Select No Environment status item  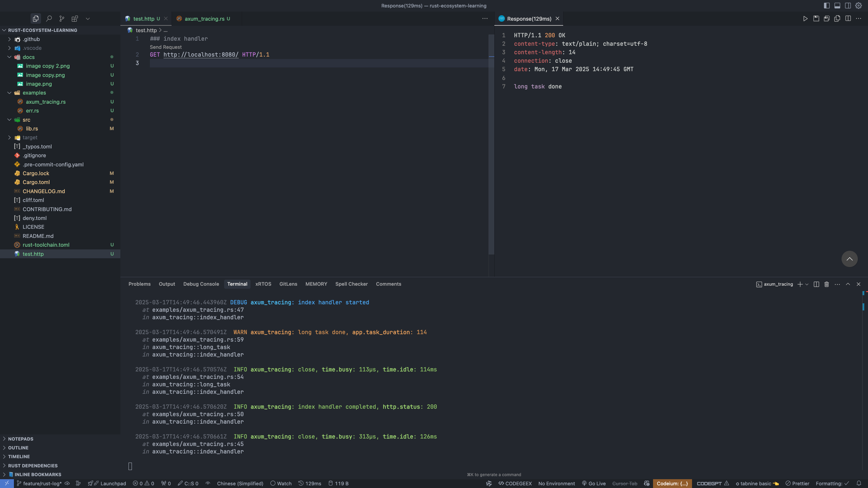[557, 484]
